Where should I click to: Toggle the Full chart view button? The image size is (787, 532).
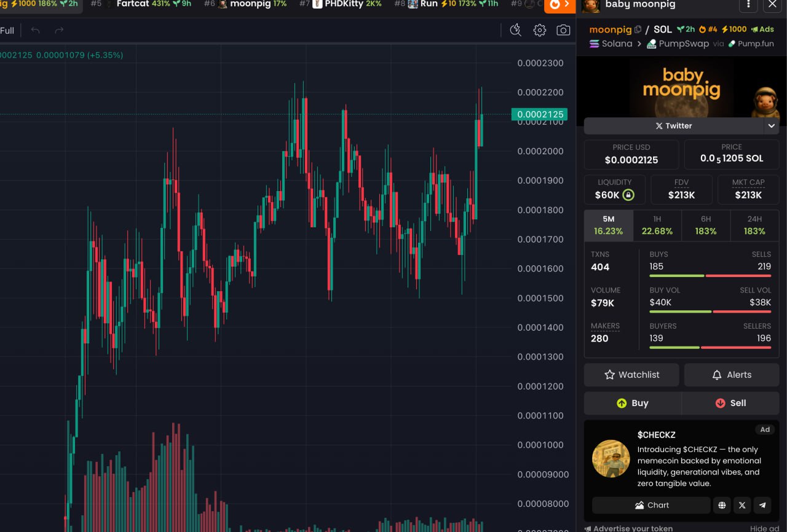(x=7, y=30)
